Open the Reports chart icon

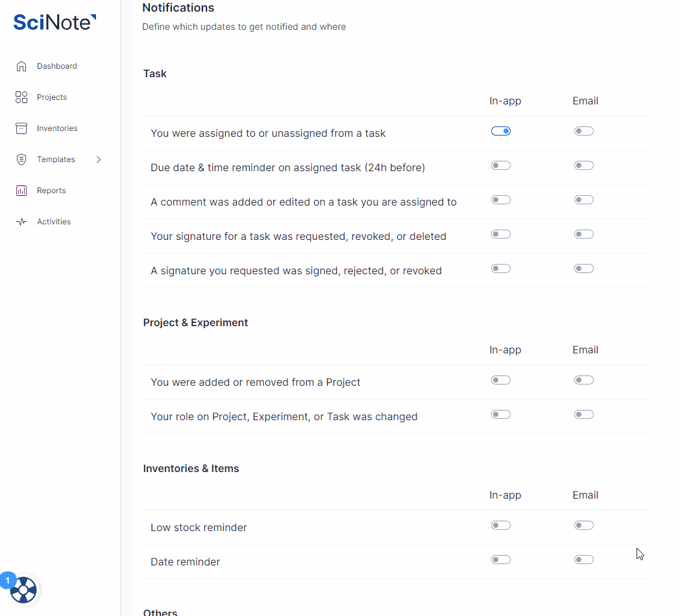point(21,191)
